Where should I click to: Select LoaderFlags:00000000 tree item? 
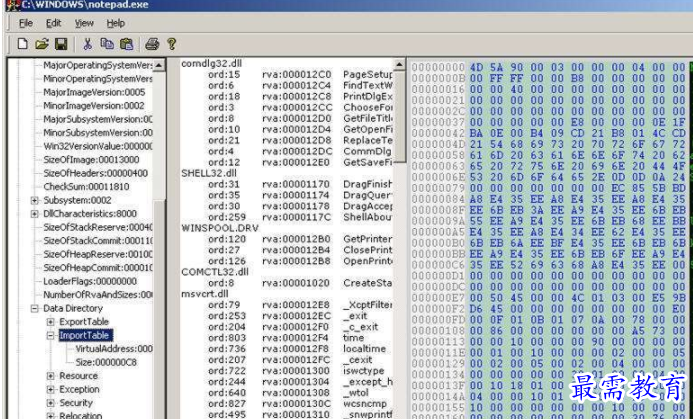(90, 282)
